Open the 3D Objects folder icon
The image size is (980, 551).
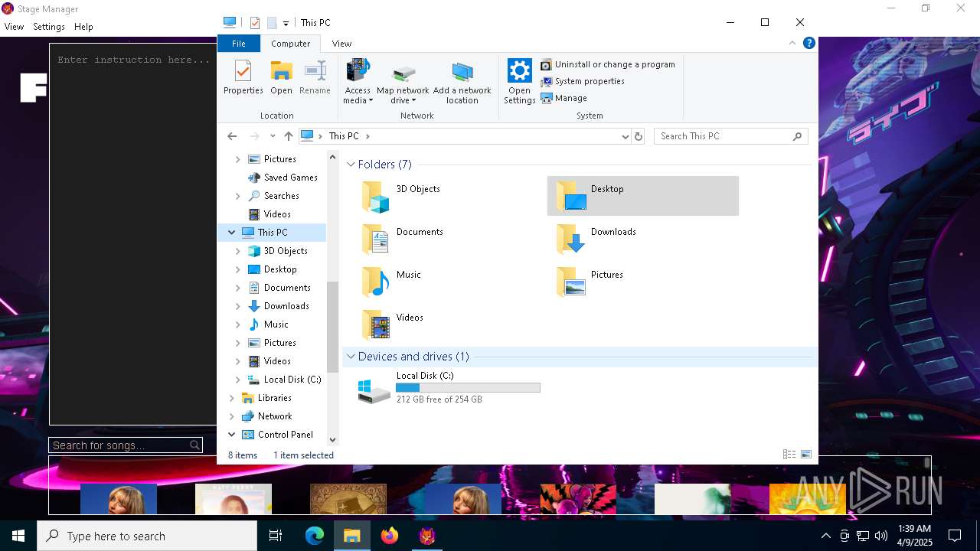click(x=376, y=197)
